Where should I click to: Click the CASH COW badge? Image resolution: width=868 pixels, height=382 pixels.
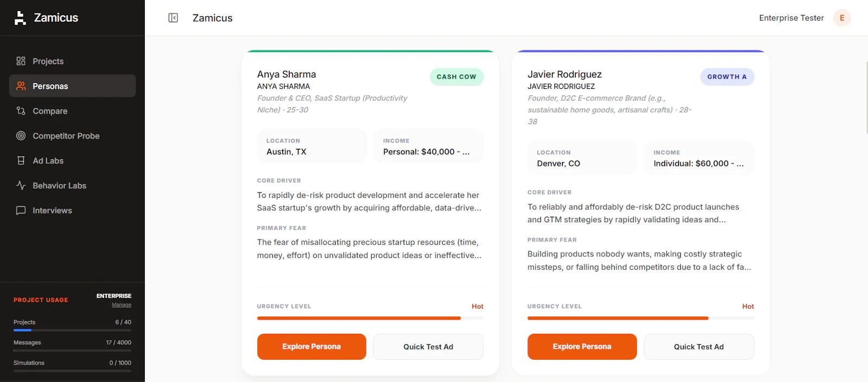coord(456,77)
